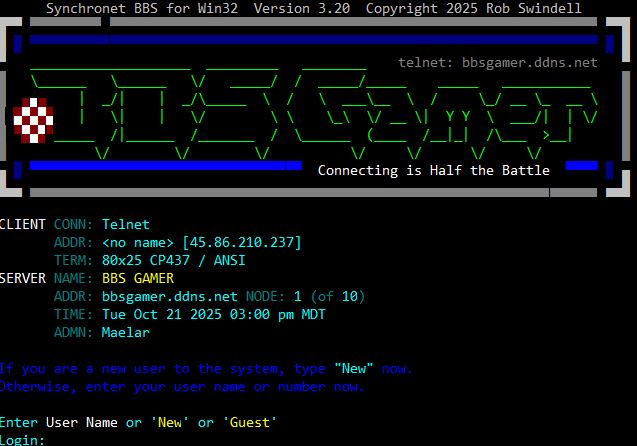This screenshot has width=637, height=446.
Task: Select 'New' in the Enter User Name line
Action: coord(170,422)
